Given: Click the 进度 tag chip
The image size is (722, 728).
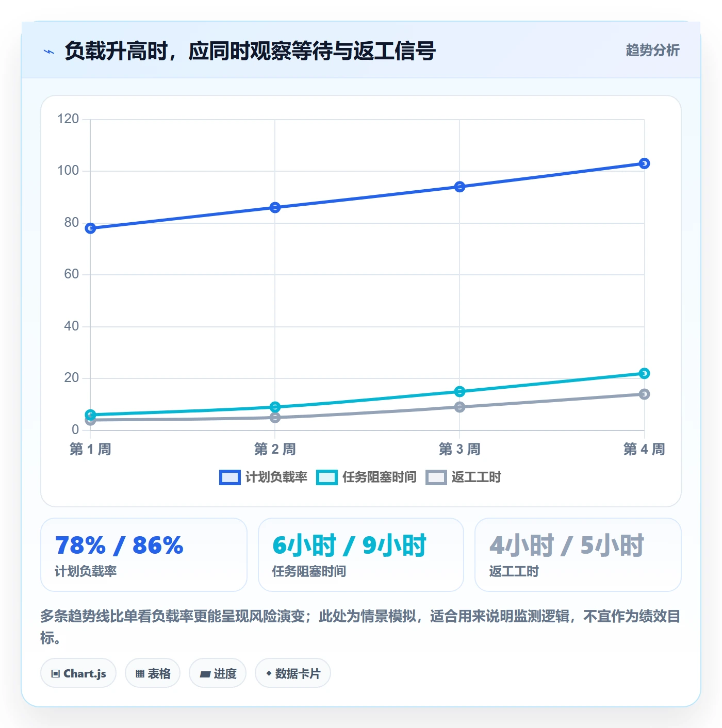Looking at the screenshot, I should pyautogui.click(x=218, y=673).
